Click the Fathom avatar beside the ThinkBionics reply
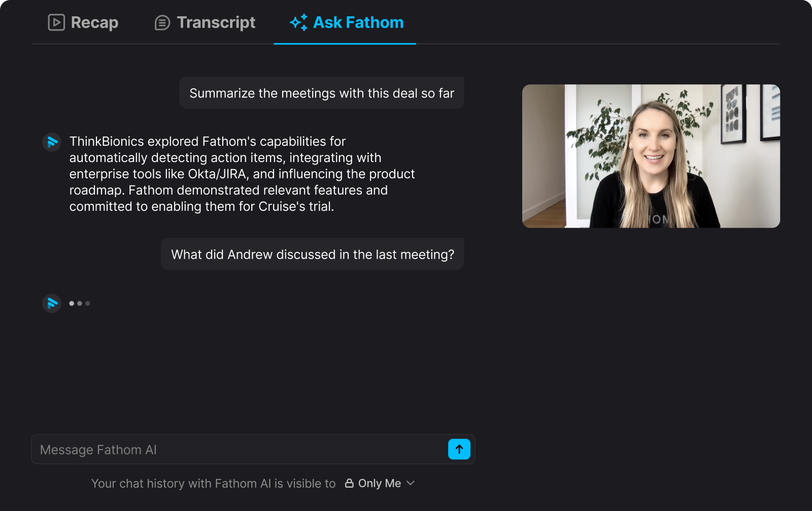This screenshot has height=511, width=812. click(52, 142)
